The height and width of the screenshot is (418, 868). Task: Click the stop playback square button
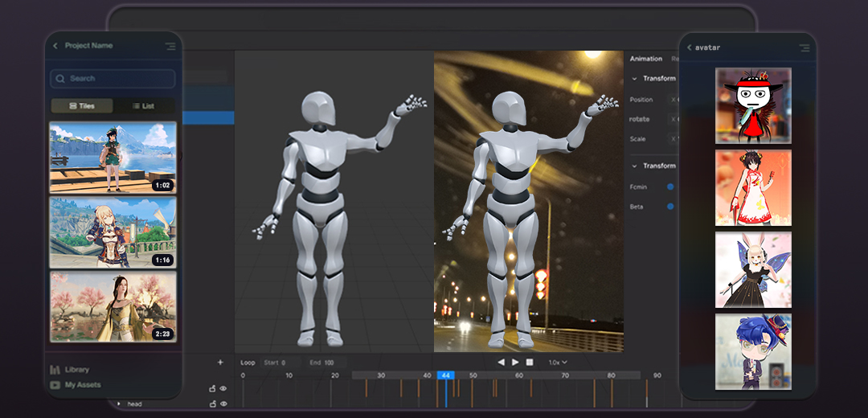tap(530, 363)
